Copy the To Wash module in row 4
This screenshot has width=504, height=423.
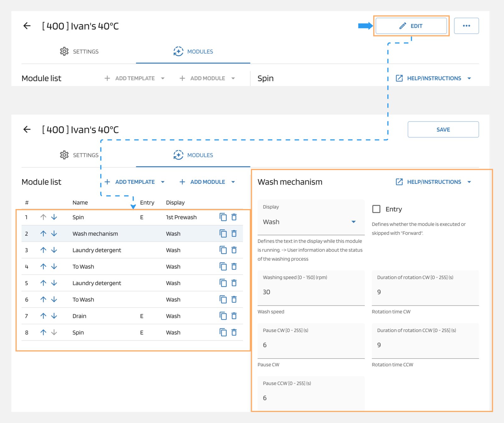coord(223,267)
